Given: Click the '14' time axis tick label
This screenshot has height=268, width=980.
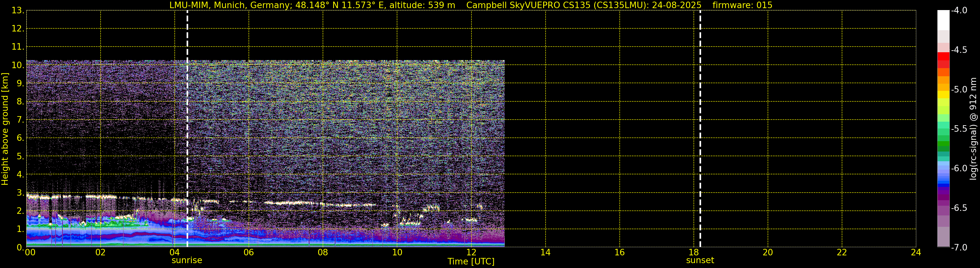Looking at the screenshot, I should tap(545, 253).
